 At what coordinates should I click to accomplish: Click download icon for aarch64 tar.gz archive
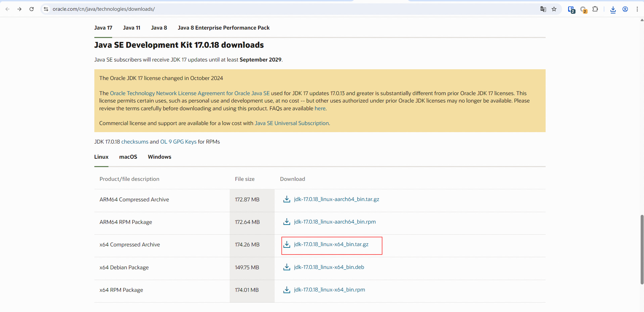click(287, 199)
